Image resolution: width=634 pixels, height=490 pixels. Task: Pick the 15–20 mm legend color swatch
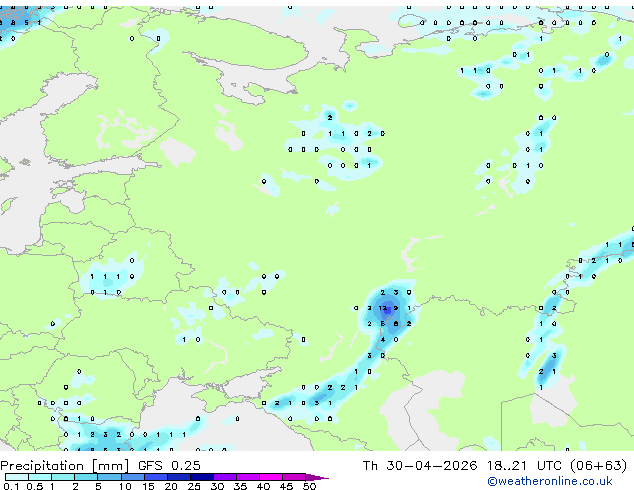coord(156,477)
